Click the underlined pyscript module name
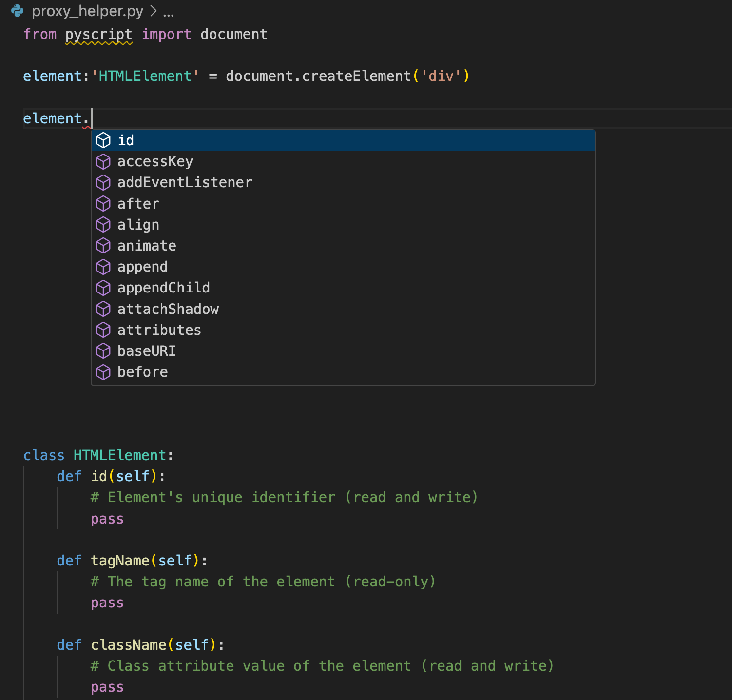This screenshot has width=732, height=700. click(x=98, y=34)
